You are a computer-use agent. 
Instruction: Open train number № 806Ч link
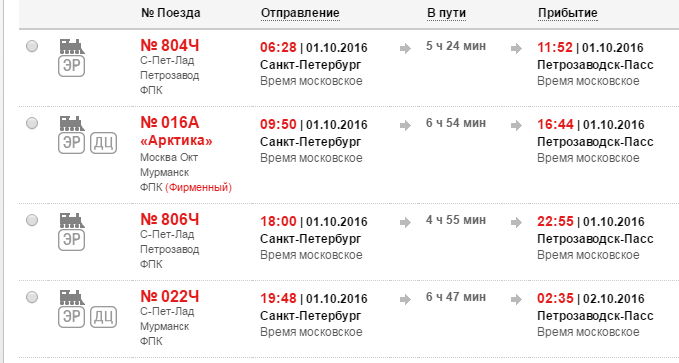point(170,220)
